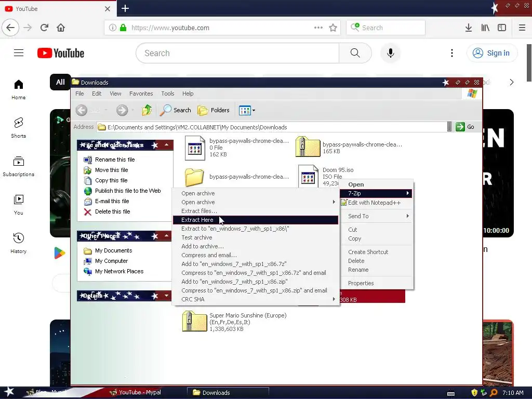
Task: Open YouTube History in sidebar
Action: [x=18, y=243]
